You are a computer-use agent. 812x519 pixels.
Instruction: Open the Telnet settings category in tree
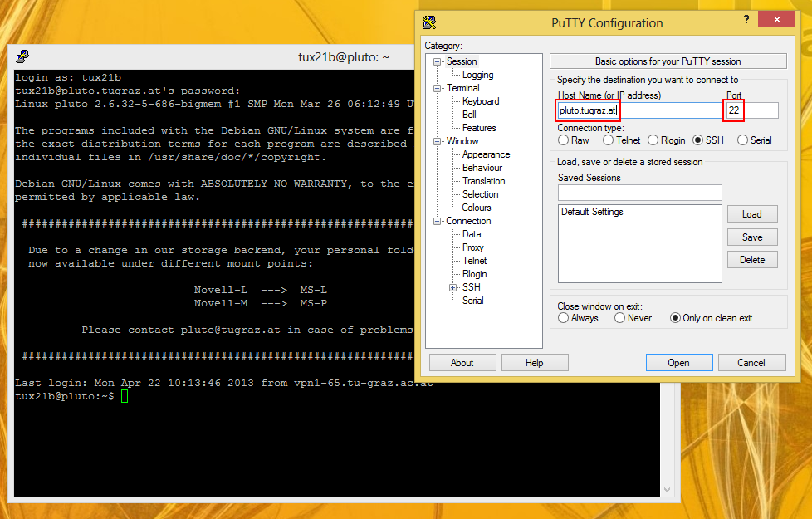[474, 261]
